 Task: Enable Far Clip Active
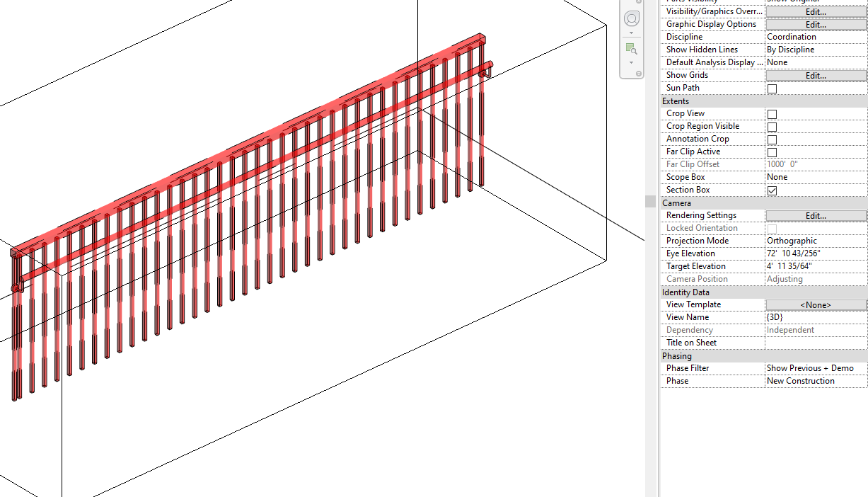click(772, 152)
